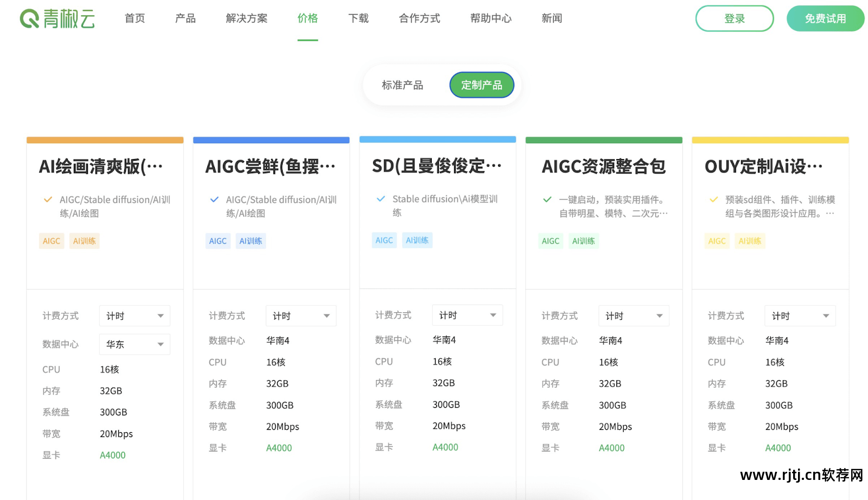Go to the 新闻 page

point(552,18)
